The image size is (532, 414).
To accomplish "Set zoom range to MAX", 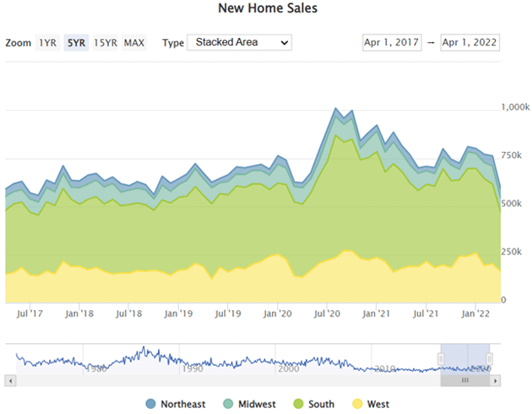I will pos(134,42).
